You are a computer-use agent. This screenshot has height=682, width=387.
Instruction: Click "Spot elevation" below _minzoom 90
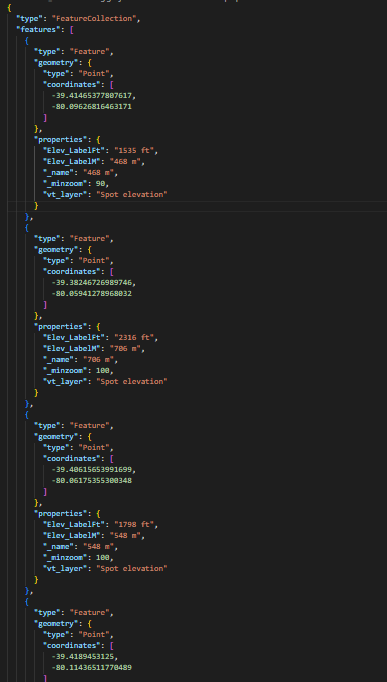point(131,194)
